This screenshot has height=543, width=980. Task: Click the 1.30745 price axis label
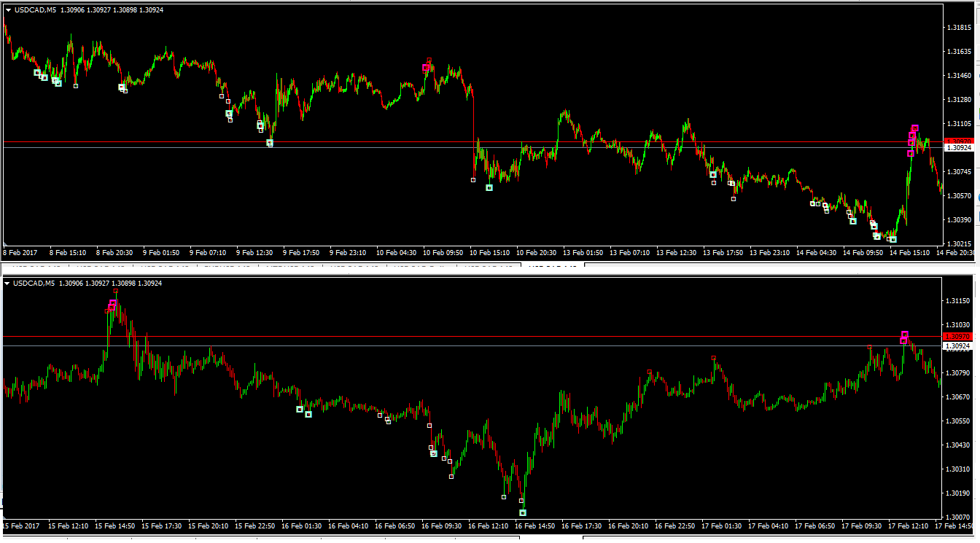click(x=959, y=172)
